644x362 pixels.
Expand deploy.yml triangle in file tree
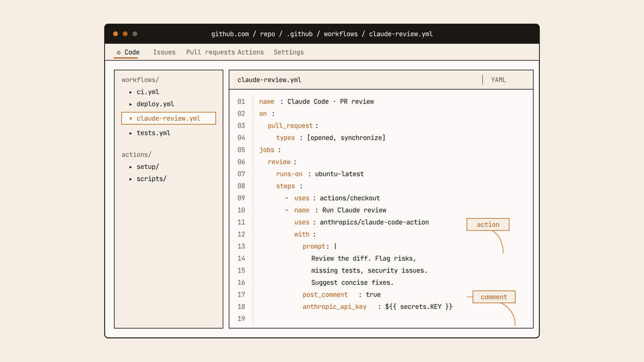point(131,105)
